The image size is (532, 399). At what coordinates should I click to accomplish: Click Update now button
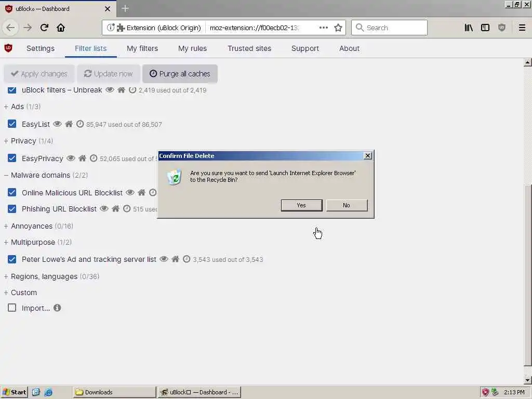(109, 74)
